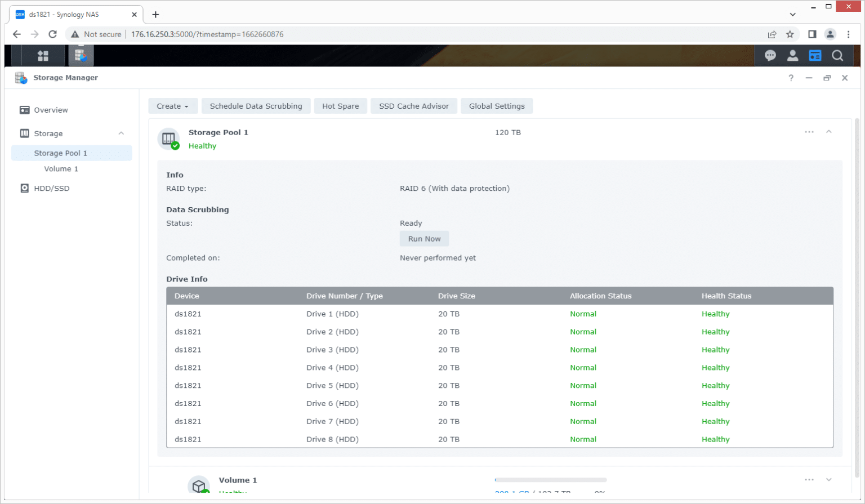Select HDD/SSD in the sidebar
This screenshot has width=865, height=504.
coord(72,188)
